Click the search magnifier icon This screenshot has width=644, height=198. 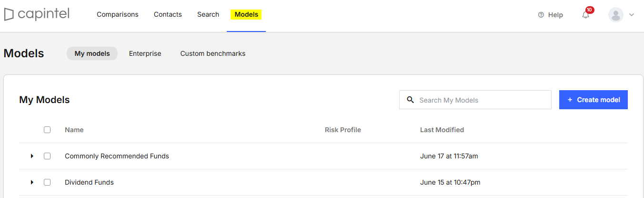pos(410,100)
